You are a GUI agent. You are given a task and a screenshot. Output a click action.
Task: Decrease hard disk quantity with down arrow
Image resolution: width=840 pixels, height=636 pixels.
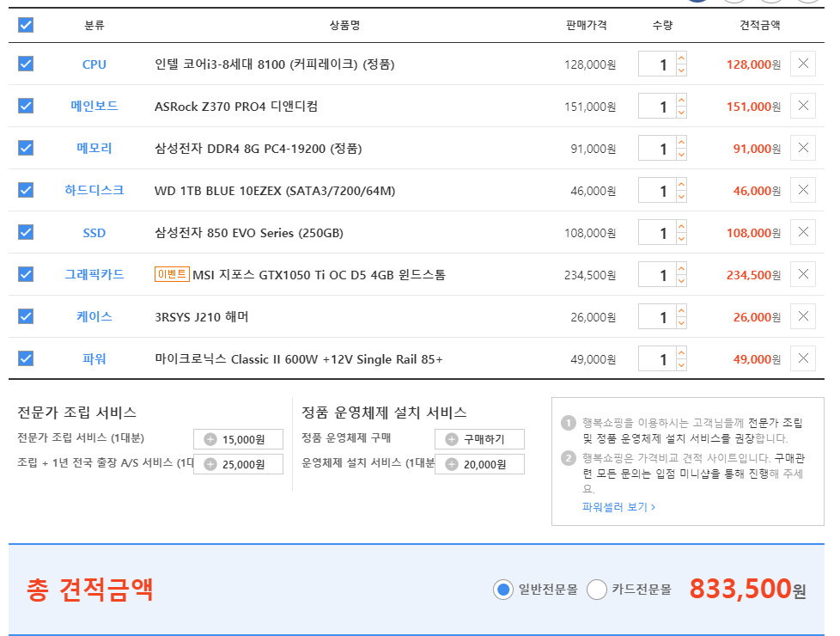[x=681, y=197]
